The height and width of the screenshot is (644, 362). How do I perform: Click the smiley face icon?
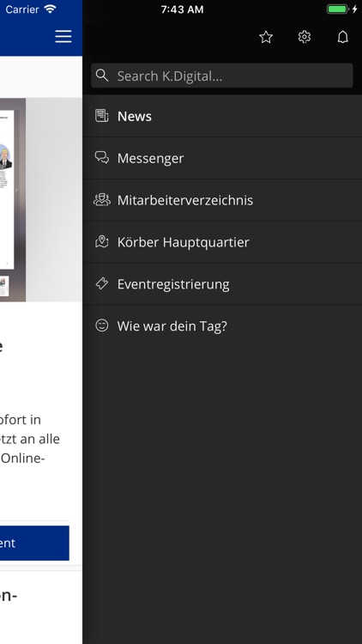[102, 325]
